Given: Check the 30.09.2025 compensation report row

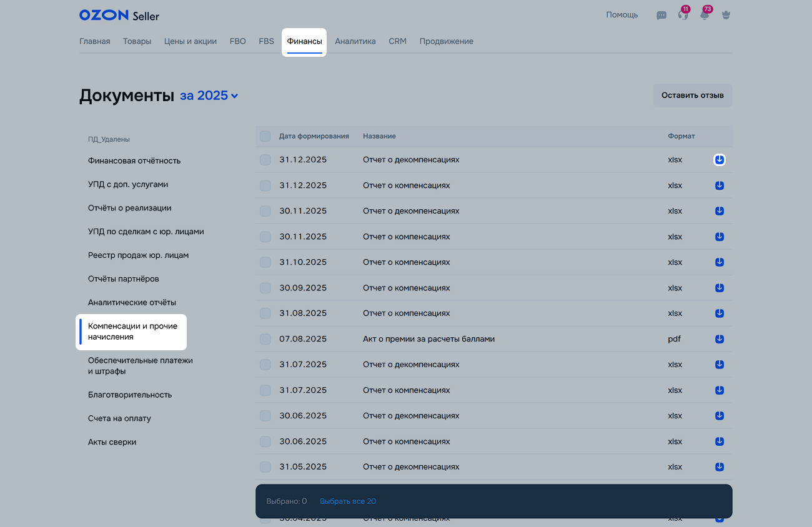Looking at the screenshot, I should coord(265,288).
